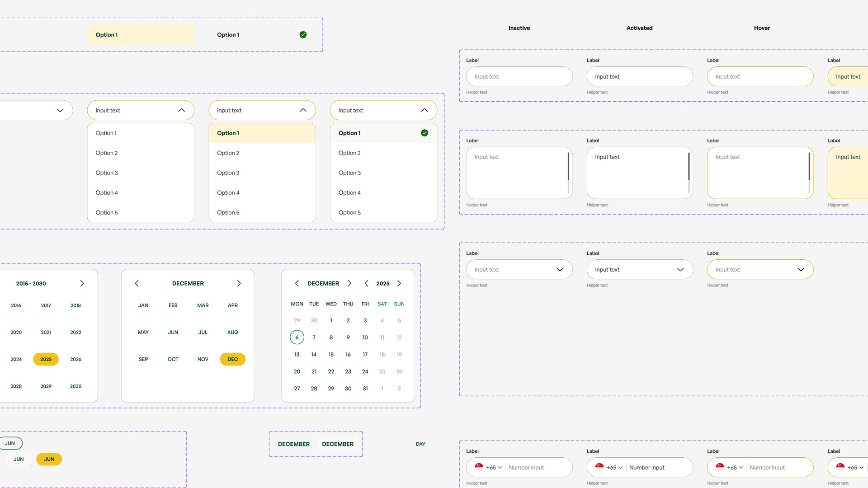Select year 2017 in year picker
The image size is (868, 488).
coord(46,305)
